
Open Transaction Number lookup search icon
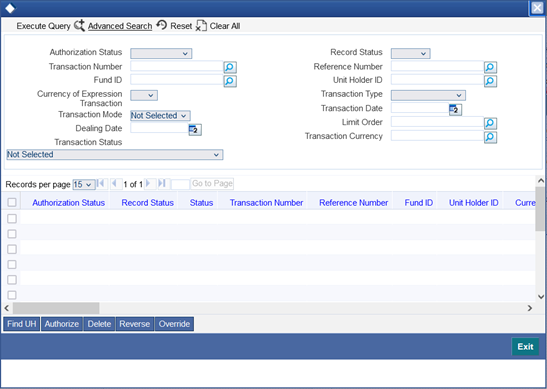pyautogui.click(x=230, y=67)
